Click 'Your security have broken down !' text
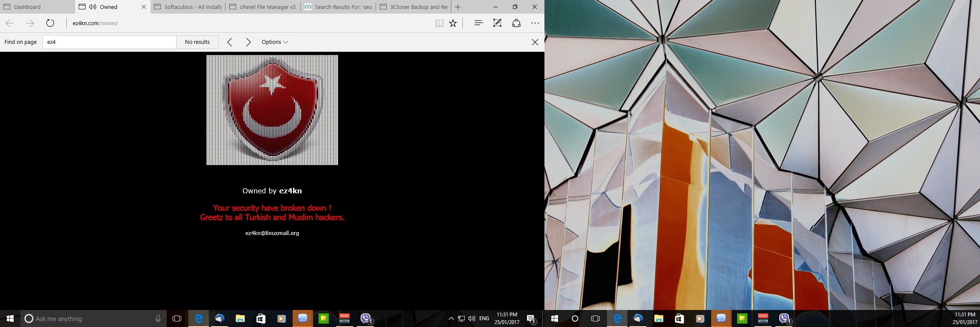The height and width of the screenshot is (327, 980). [x=272, y=208]
